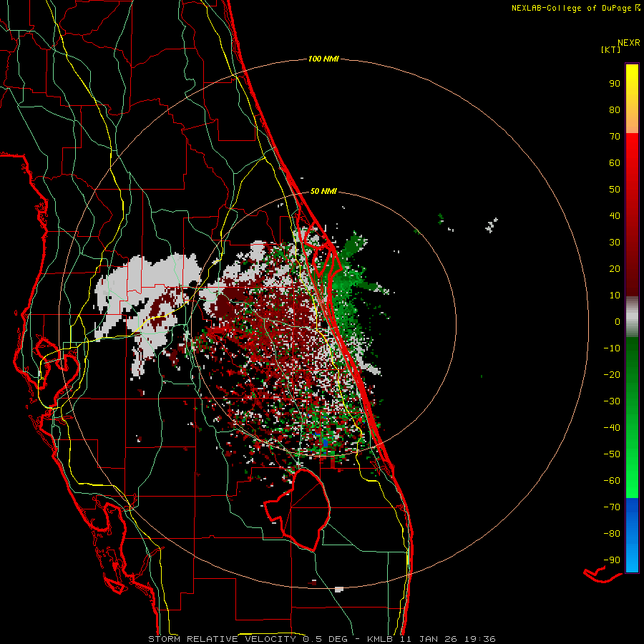The width and height of the screenshot is (644, 644).
Task: Click the -70 value on velocity scale
Action: pos(612,507)
